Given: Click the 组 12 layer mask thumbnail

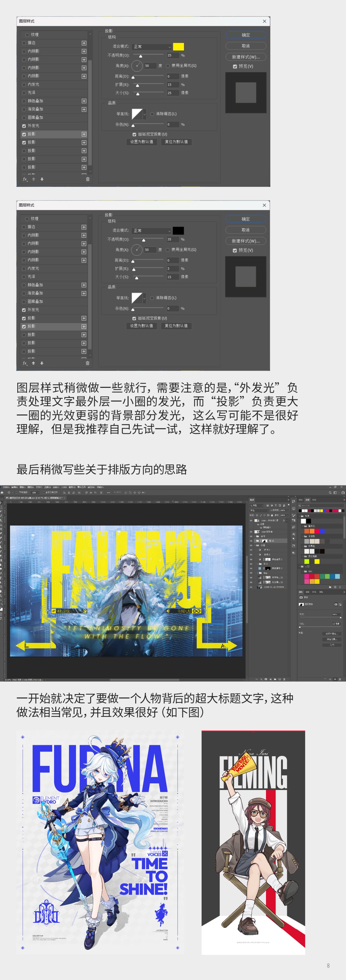Looking at the screenshot, I should point(265,541).
